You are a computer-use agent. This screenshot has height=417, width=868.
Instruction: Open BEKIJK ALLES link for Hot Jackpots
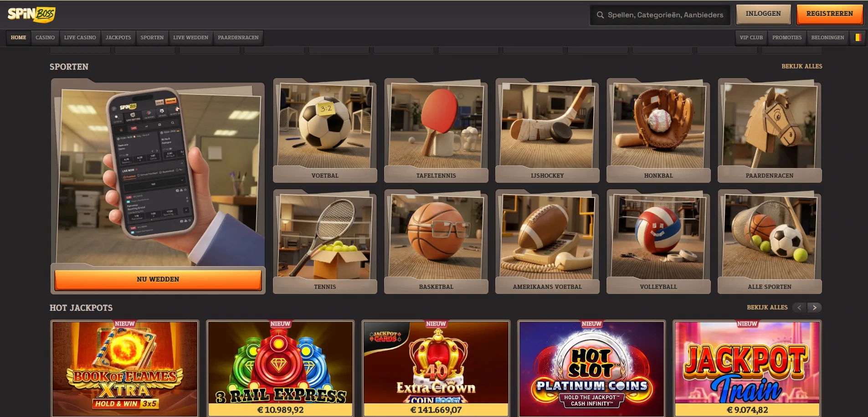pyautogui.click(x=767, y=308)
